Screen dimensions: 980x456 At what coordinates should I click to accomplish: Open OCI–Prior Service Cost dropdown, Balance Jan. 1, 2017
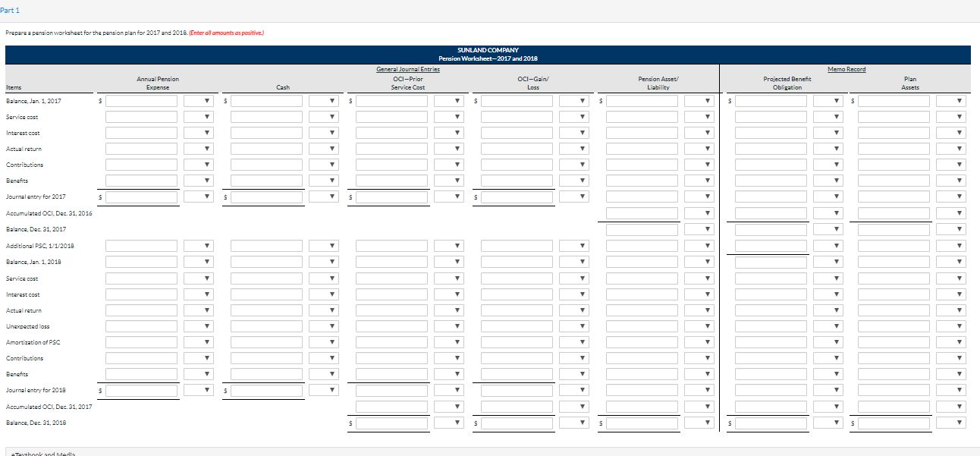coord(448,101)
